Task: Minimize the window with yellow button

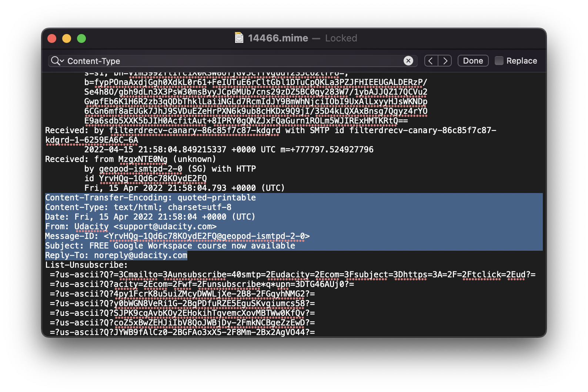Action: (67, 38)
